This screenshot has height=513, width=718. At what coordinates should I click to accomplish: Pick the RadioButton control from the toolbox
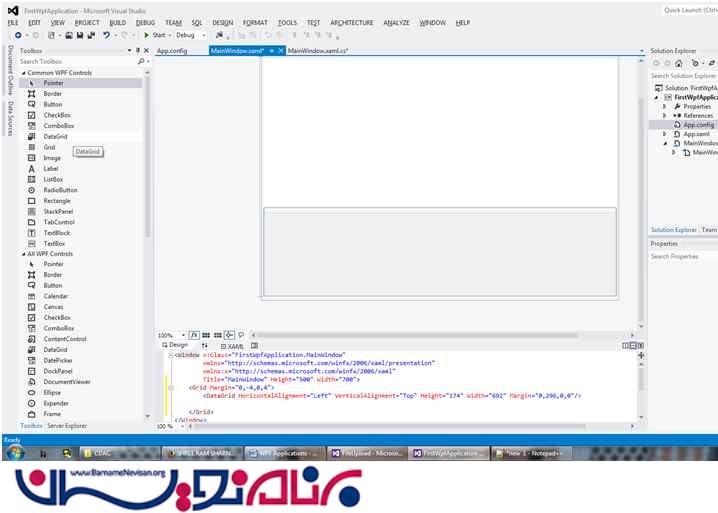pyautogui.click(x=60, y=190)
